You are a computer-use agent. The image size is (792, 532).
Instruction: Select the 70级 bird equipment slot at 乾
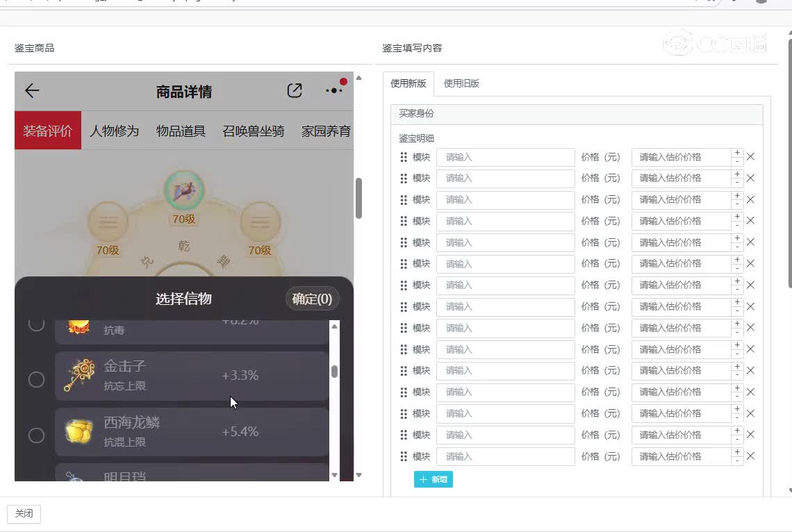click(184, 191)
